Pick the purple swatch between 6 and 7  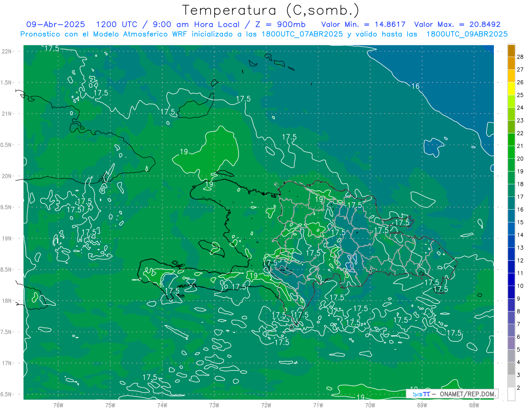coord(511,330)
